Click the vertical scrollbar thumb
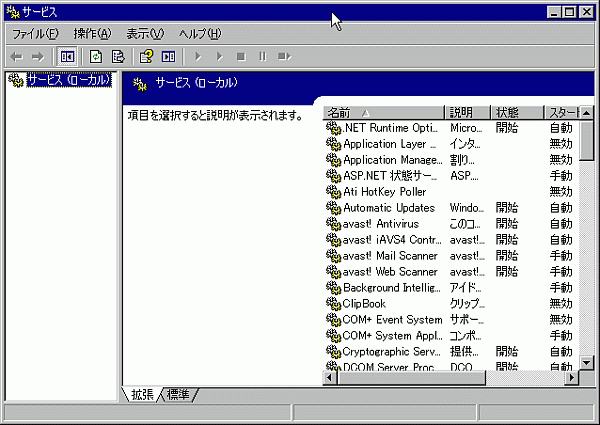 587,141
